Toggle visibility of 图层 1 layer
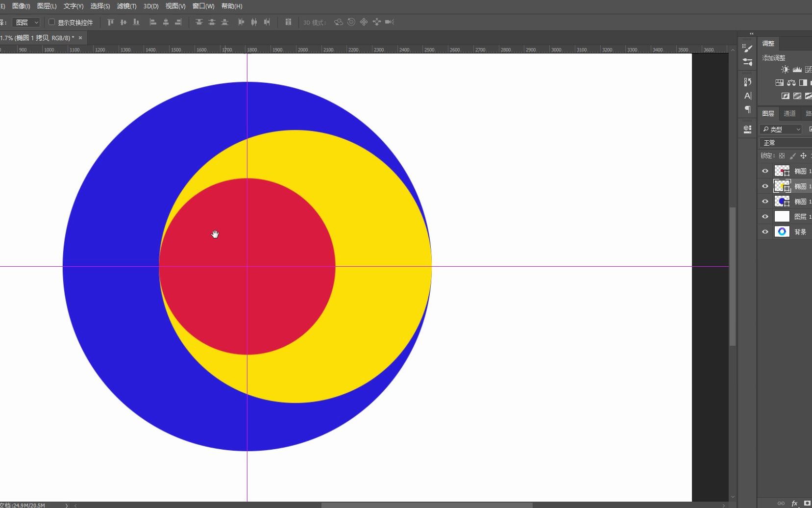812x508 pixels. [x=765, y=217]
